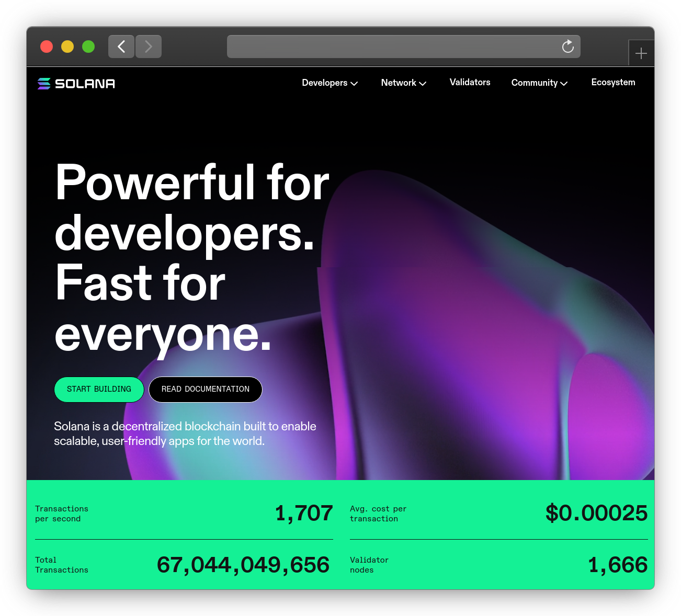Open the Ecosystem nav link
Screen dimensions: 681x616
(613, 82)
